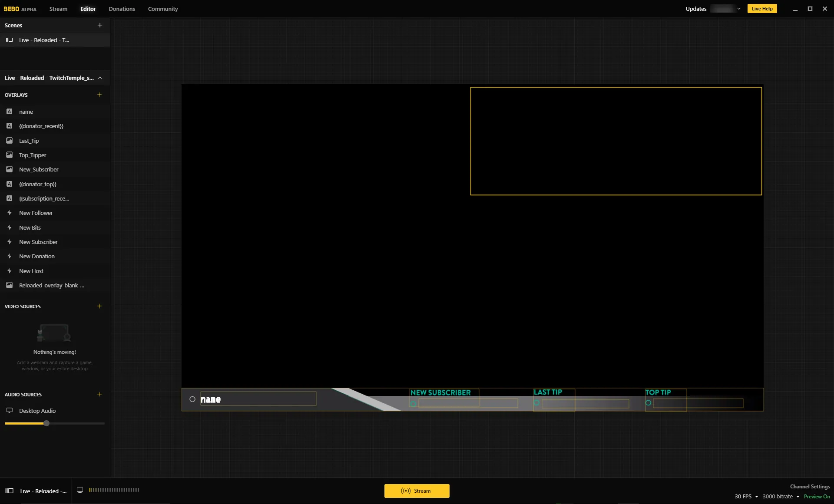834x504 pixels.
Task: Add an audio source via the plus icon
Action: pyautogui.click(x=99, y=394)
